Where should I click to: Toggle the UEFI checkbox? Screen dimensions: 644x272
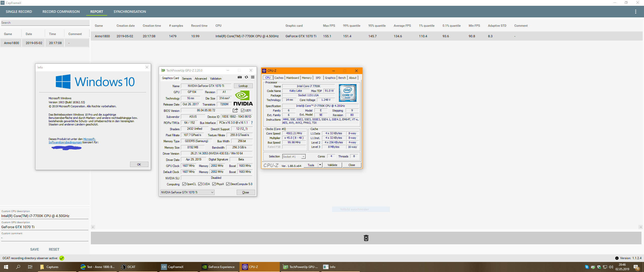click(243, 111)
